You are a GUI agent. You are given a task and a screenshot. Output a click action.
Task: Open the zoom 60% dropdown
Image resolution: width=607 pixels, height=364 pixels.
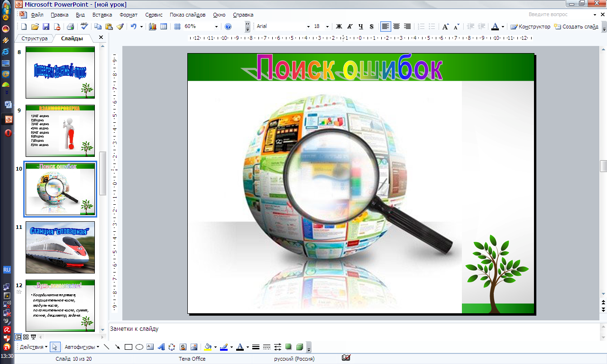coord(217,27)
